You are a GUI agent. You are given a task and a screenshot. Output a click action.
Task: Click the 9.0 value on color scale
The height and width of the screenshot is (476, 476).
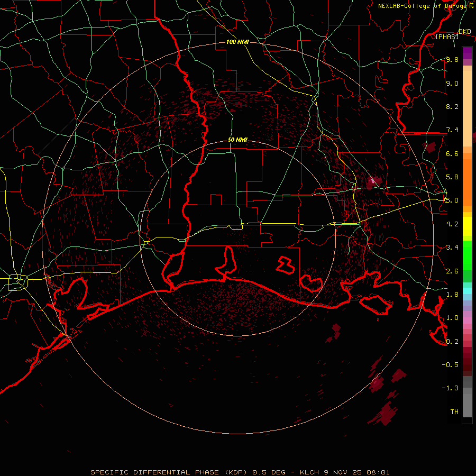(452, 83)
